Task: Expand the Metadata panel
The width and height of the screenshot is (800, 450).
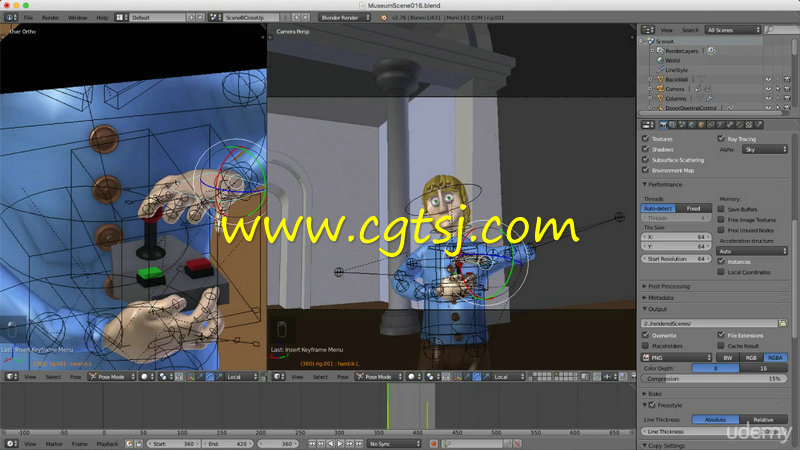Action: (x=659, y=297)
